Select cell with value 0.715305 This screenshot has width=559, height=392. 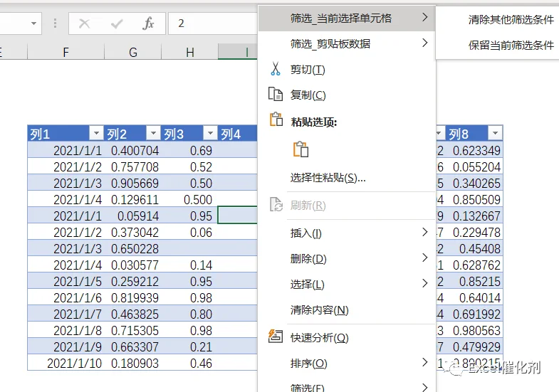(x=132, y=330)
